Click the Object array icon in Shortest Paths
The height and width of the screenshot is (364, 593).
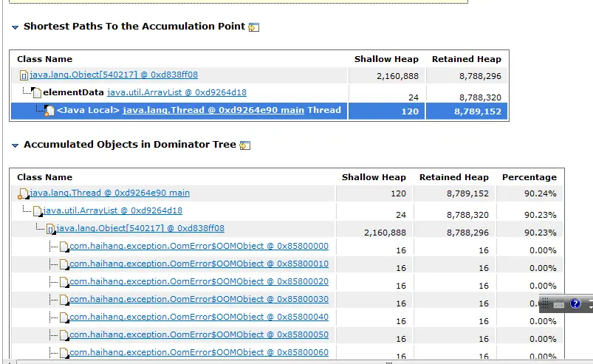coord(24,75)
